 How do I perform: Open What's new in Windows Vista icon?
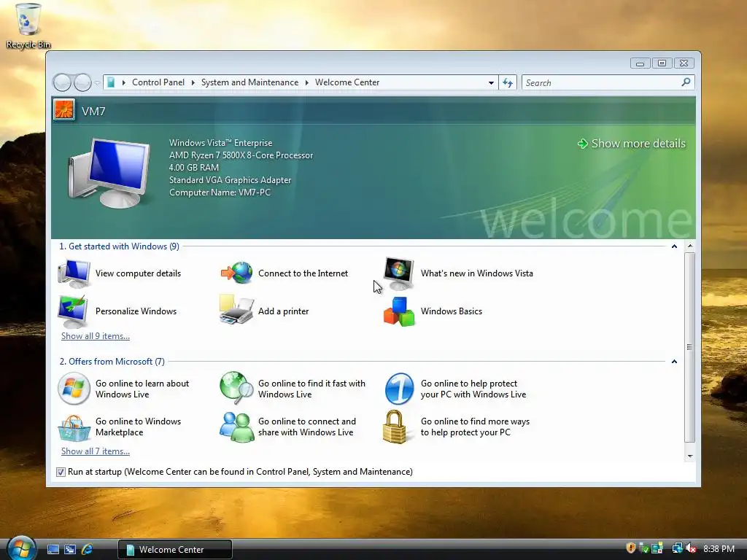coord(399,273)
